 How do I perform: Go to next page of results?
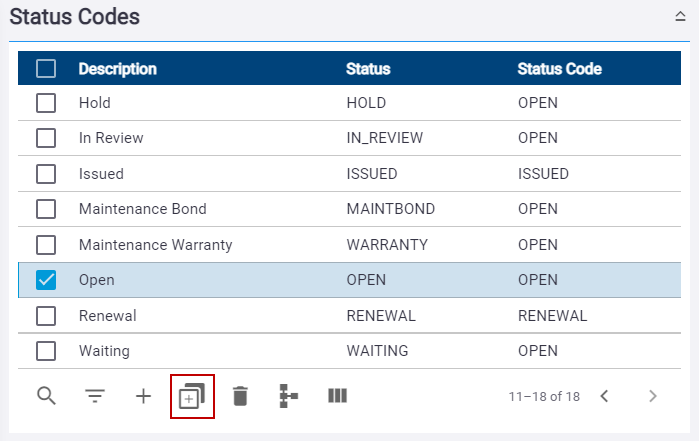point(653,396)
